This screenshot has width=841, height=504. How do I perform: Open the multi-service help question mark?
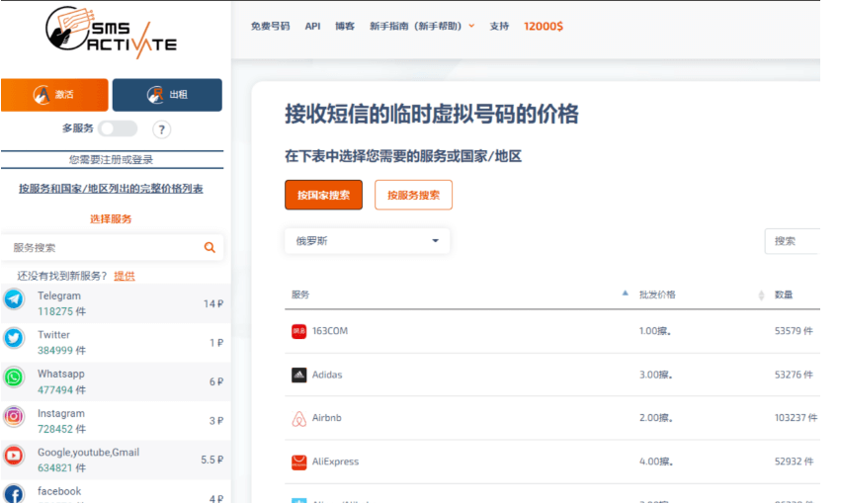[x=162, y=129]
